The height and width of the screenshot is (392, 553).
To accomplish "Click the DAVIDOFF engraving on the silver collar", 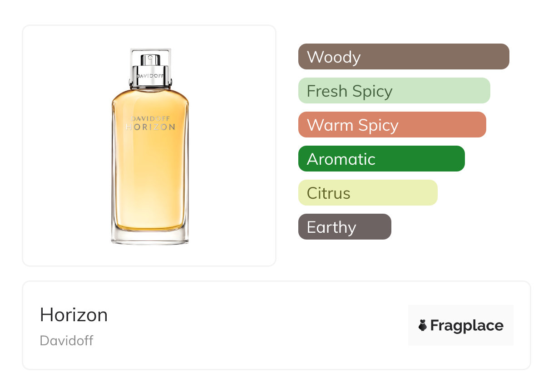I will 150,76.
